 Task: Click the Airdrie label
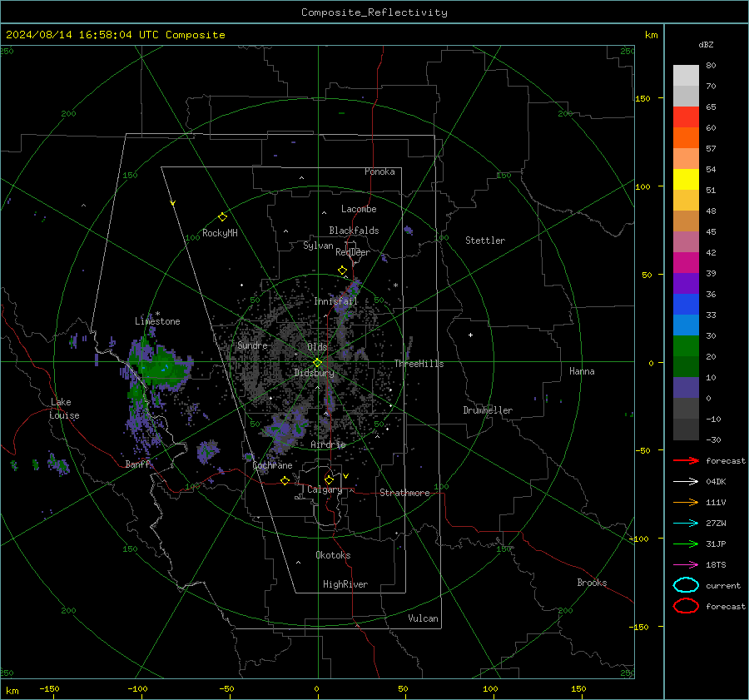pos(328,444)
